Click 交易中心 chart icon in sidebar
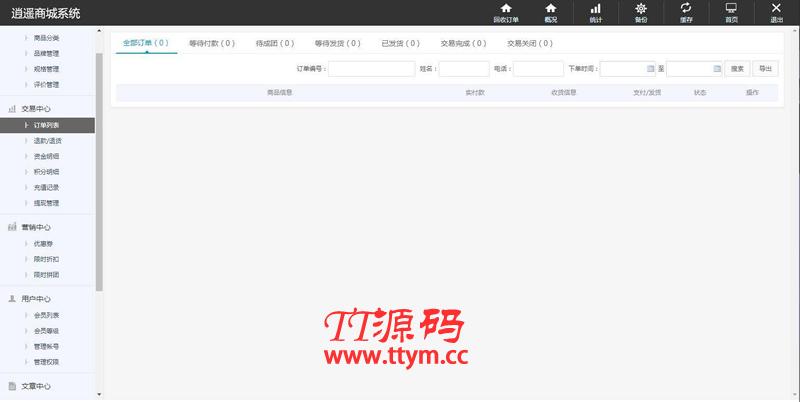The image size is (800, 402). 12,109
